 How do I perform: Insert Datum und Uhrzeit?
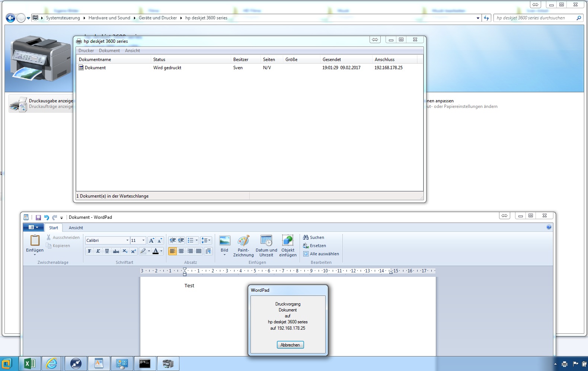pos(266,246)
